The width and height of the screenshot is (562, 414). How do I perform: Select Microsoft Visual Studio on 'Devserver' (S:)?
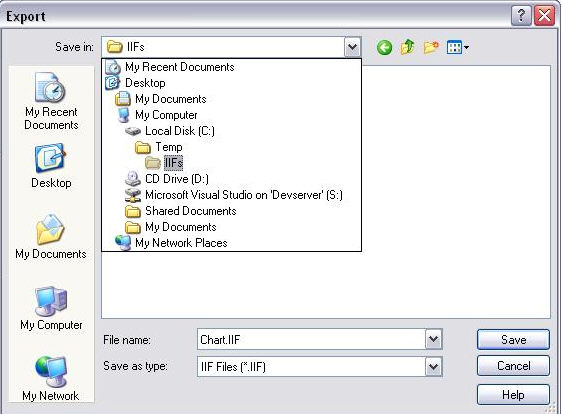click(x=234, y=195)
